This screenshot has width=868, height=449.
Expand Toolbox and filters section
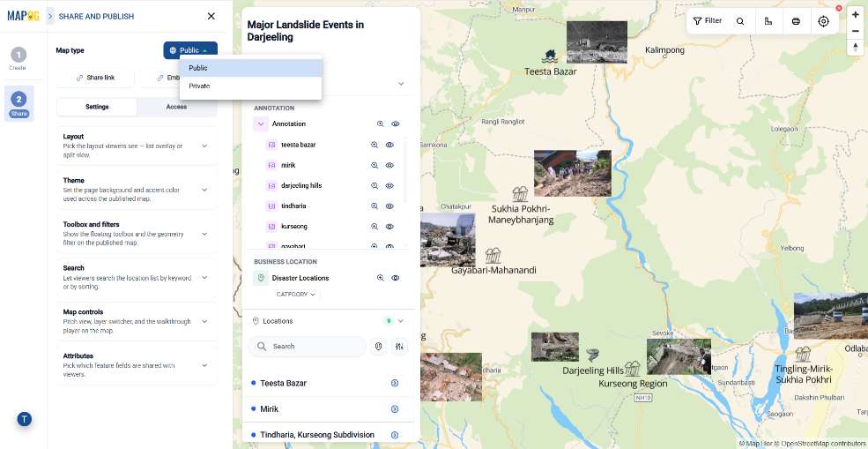pos(137,234)
